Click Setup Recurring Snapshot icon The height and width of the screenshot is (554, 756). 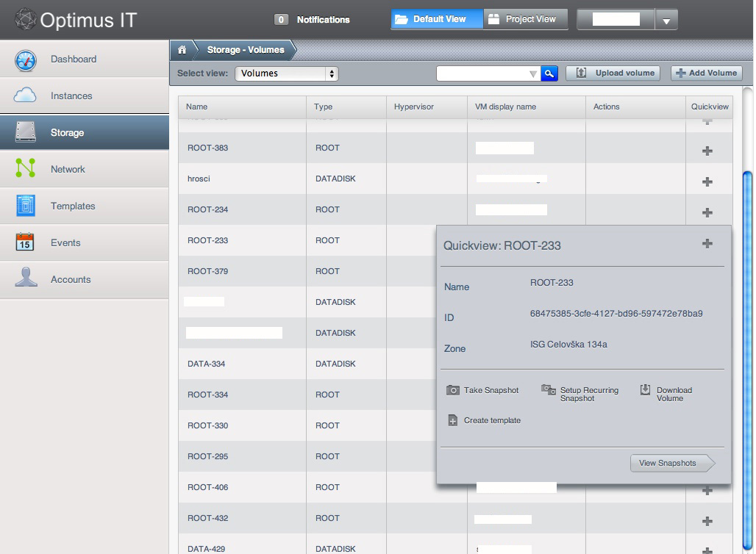549,390
